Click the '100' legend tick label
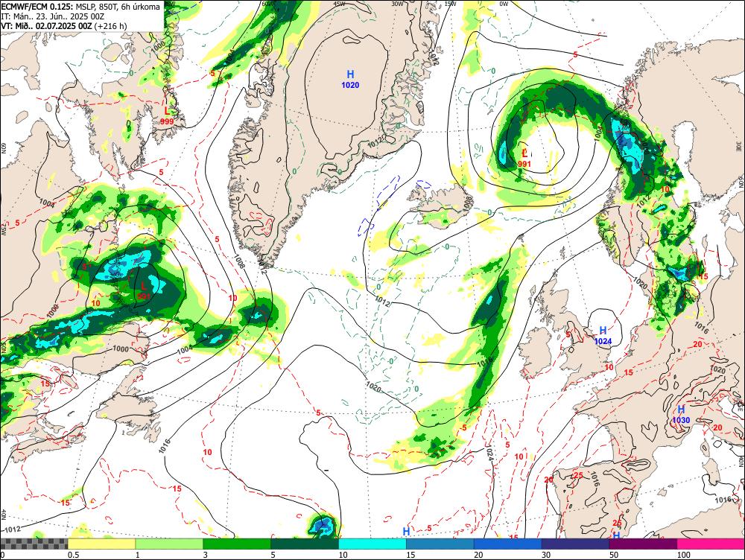This screenshot has height=560, width=745. [x=684, y=555]
